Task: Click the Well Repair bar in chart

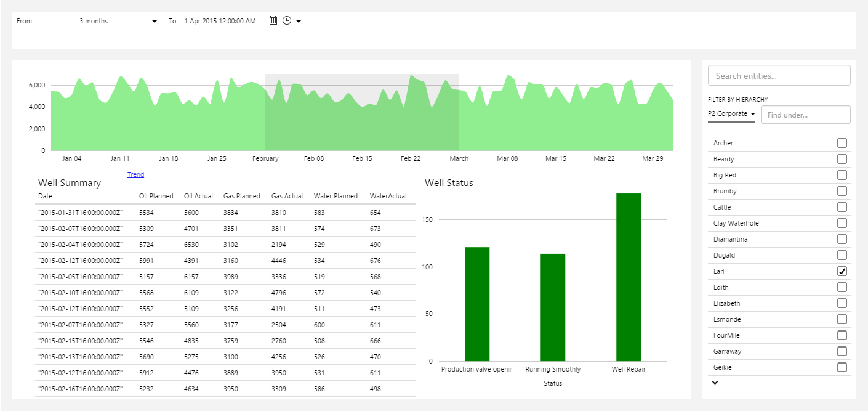Action: click(628, 277)
